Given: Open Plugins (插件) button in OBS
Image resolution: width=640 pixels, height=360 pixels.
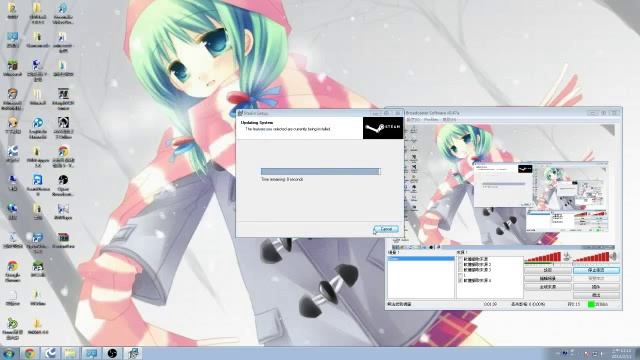Looking at the screenshot, I should (596, 287).
